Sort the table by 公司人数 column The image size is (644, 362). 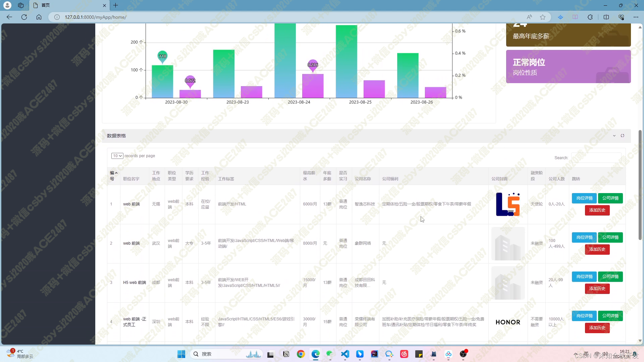tap(557, 176)
